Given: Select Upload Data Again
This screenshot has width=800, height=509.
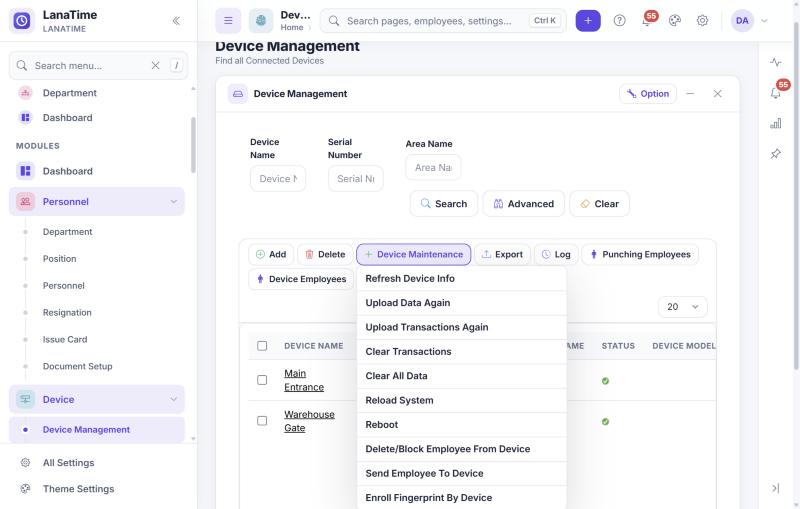Looking at the screenshot, I should [462, 303].
